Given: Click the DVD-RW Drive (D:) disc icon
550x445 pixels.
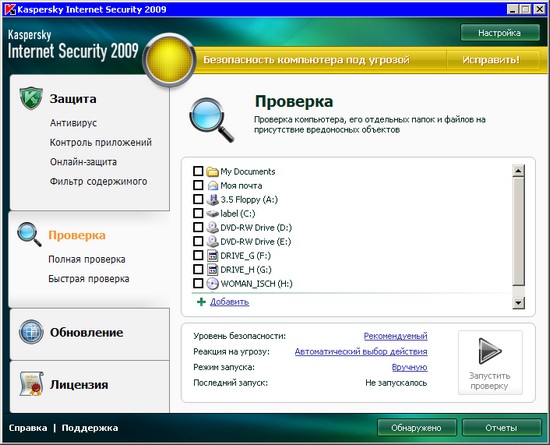Looking at the screenshot, I should coord(212,228).
